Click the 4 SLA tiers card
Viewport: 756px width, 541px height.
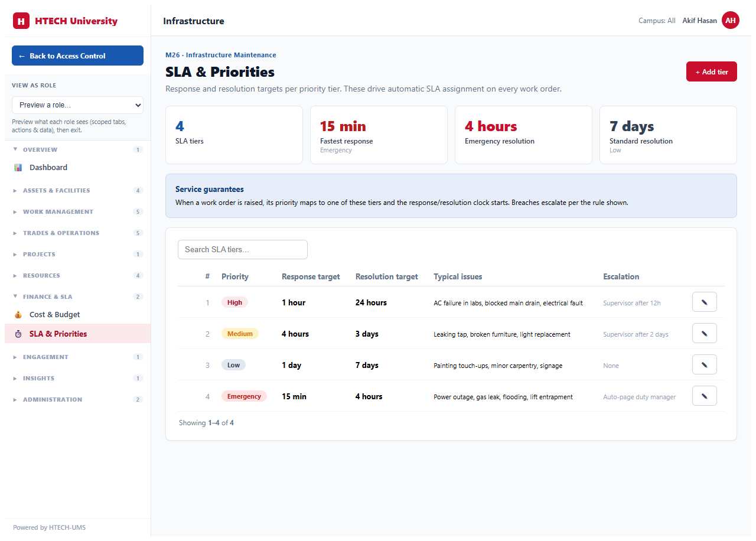[234, 135]
